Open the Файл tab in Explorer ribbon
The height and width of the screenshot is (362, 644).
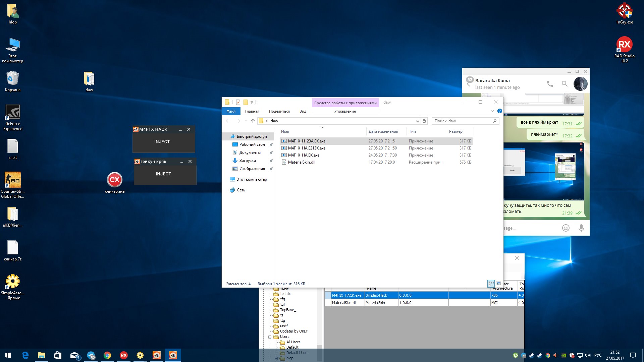tap(231, 111)
